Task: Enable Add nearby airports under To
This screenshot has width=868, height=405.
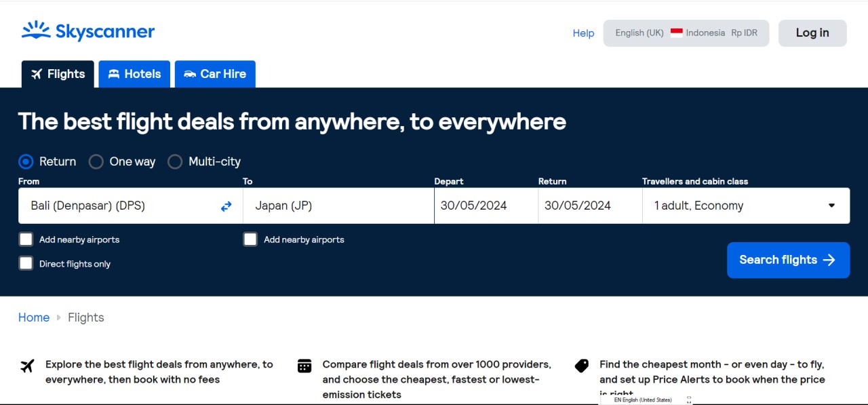Action: 250,239
